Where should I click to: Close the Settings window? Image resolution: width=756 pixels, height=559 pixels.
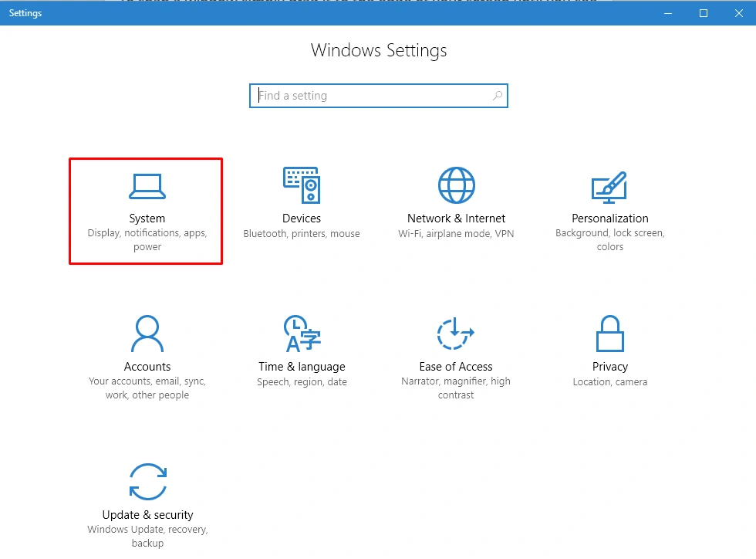click(739, 13)
